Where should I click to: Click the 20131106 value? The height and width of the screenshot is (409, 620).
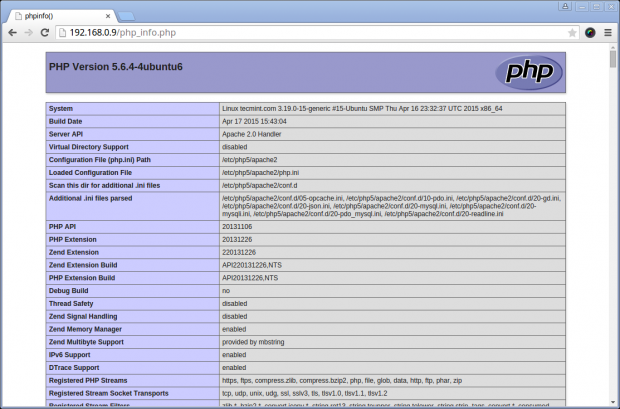237,227
